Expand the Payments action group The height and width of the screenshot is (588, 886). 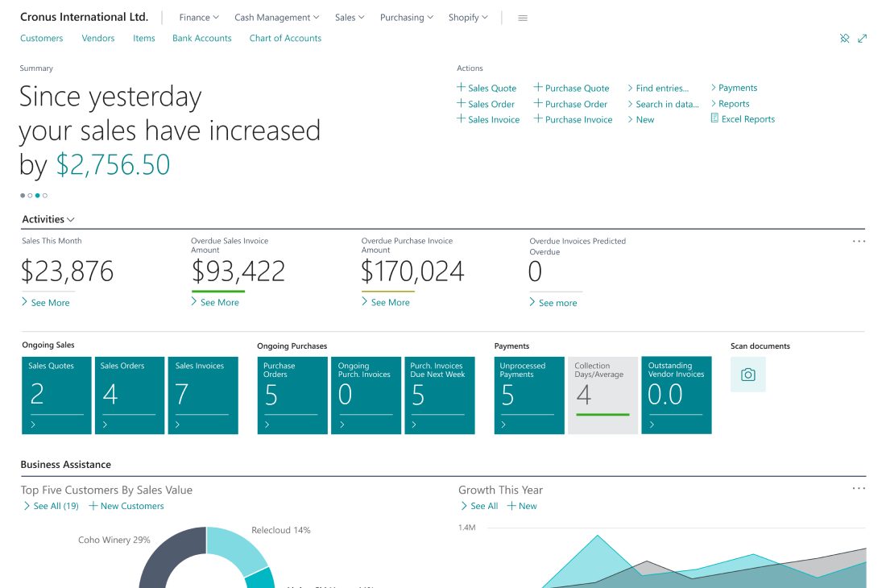(x=734, y=88)
